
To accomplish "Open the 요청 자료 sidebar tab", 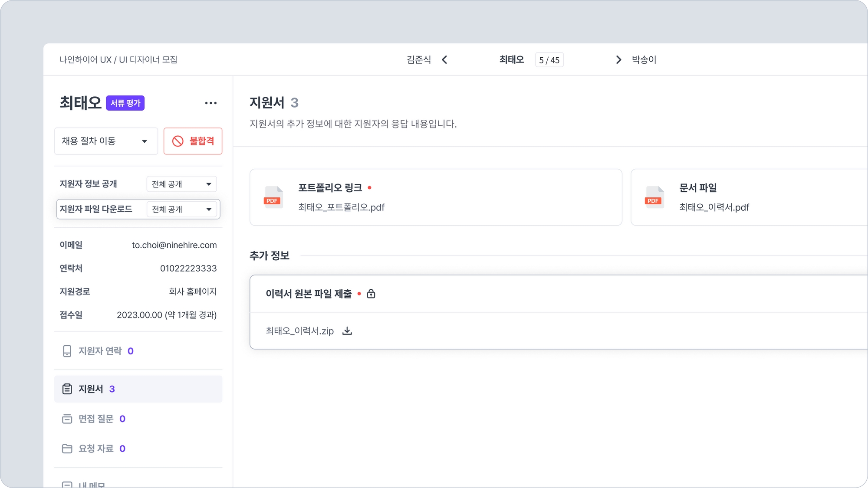I will pos(95,449).
